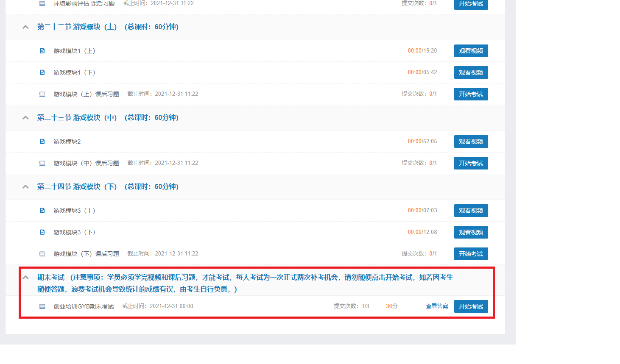Click the exam icon beside 创业培训GYB期末考试
This screenshot has height=364, width=620.
point(42,306)
